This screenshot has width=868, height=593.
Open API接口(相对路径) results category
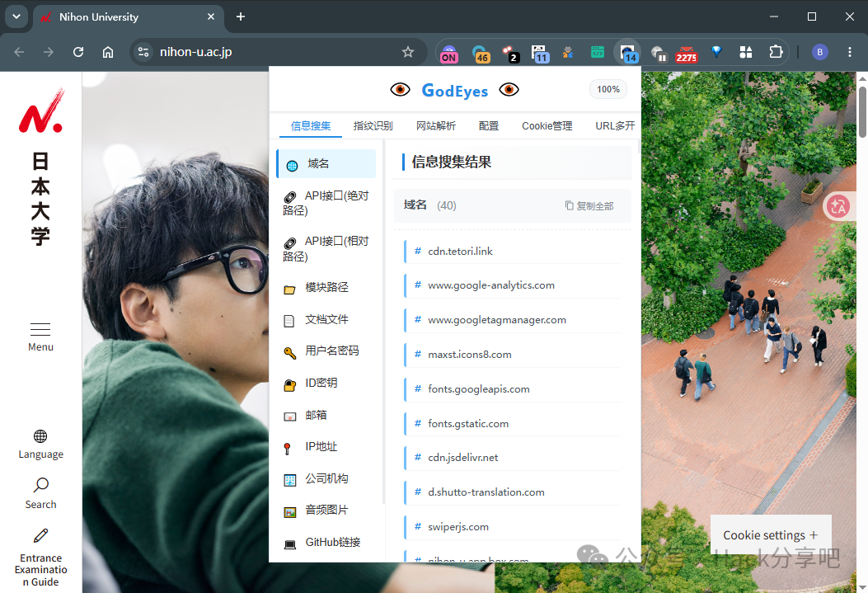pyautogui.click(x=326, y=248)
